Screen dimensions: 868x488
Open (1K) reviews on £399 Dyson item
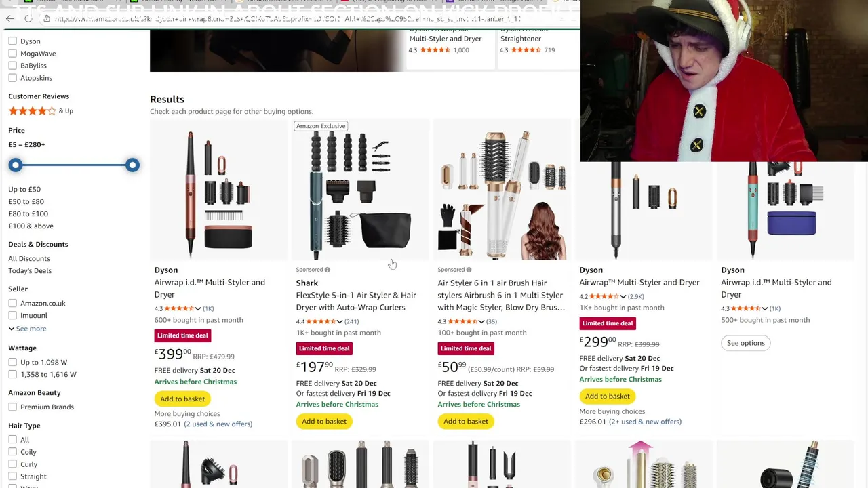tap(208, 309)
